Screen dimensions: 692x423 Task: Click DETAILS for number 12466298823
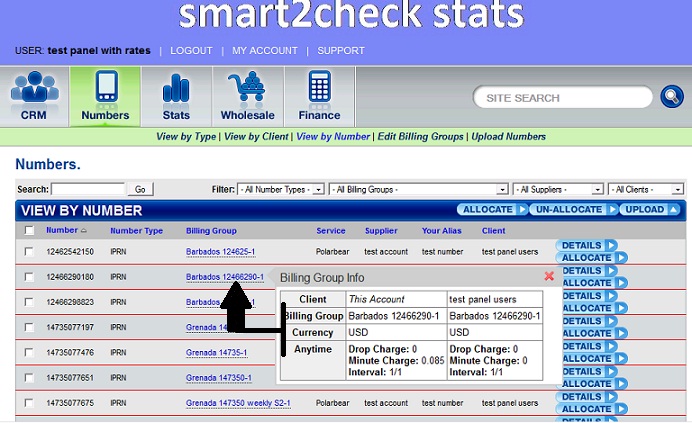[589, 296]
